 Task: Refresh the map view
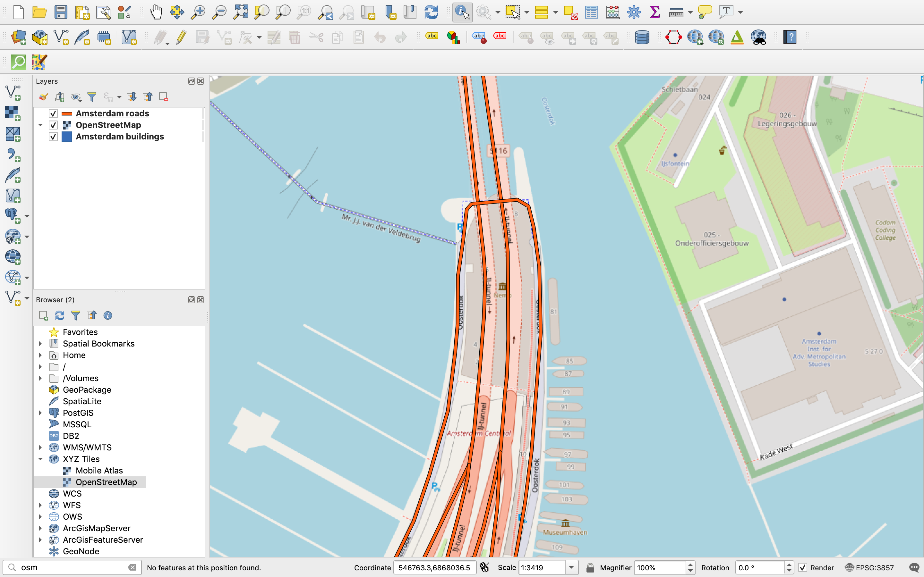coord(431,12)
